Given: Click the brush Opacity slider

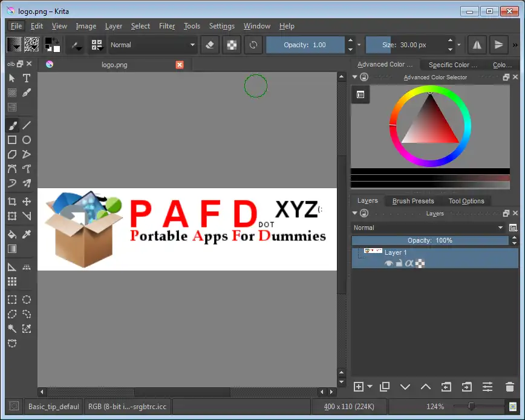Looking at the screenshot, I should pyautogui.click(x=305, y=45).
